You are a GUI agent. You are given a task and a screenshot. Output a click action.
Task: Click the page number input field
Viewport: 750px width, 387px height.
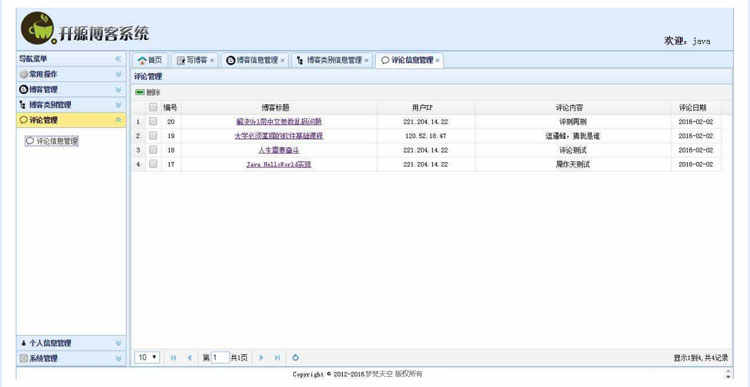pyautogui.click(x=220, y=357)
